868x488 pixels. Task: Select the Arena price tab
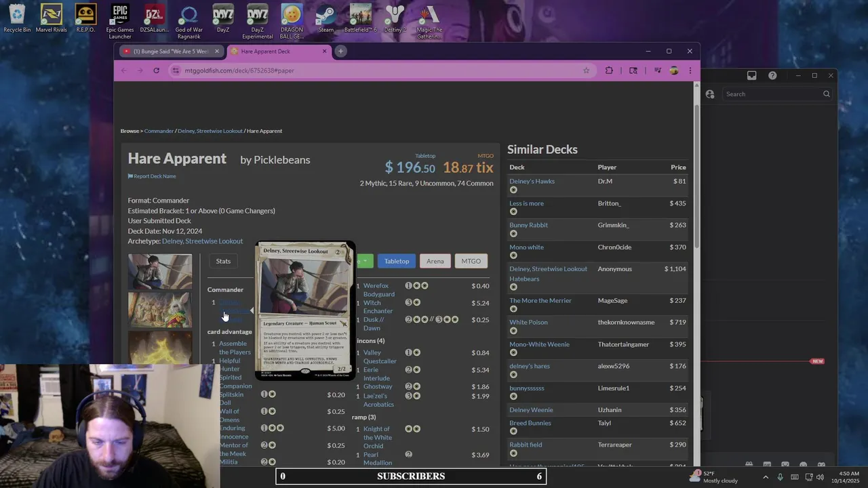click(435, 261)
